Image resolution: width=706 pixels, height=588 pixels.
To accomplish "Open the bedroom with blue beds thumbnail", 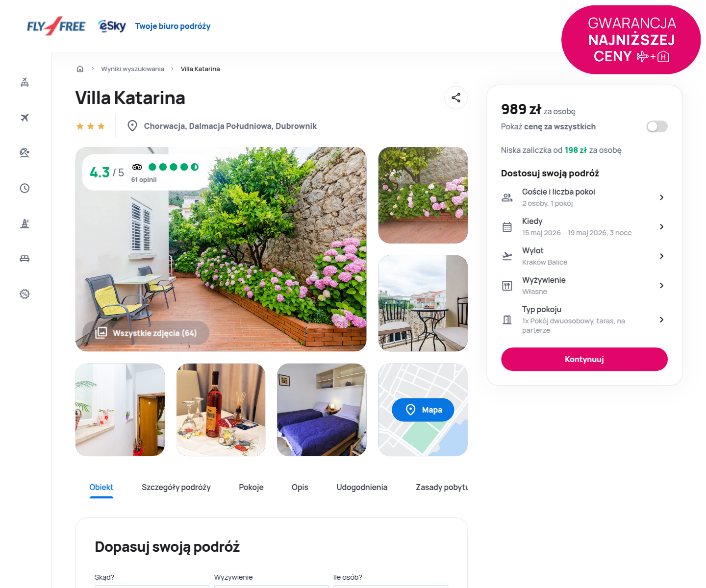I will (322, 410).
